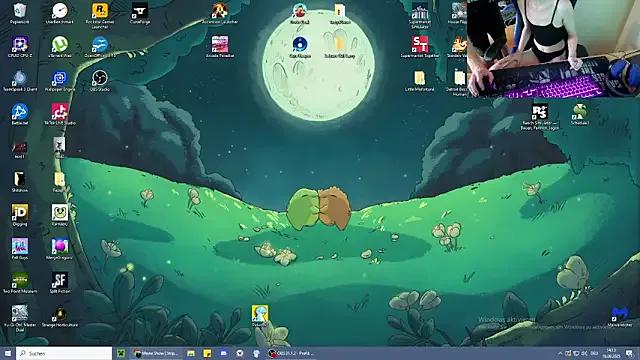Open the yellow Sticky Notes taskbar icon
This screenshot has height=360, width=640.
pyautogui.click(x=207, y=353)
